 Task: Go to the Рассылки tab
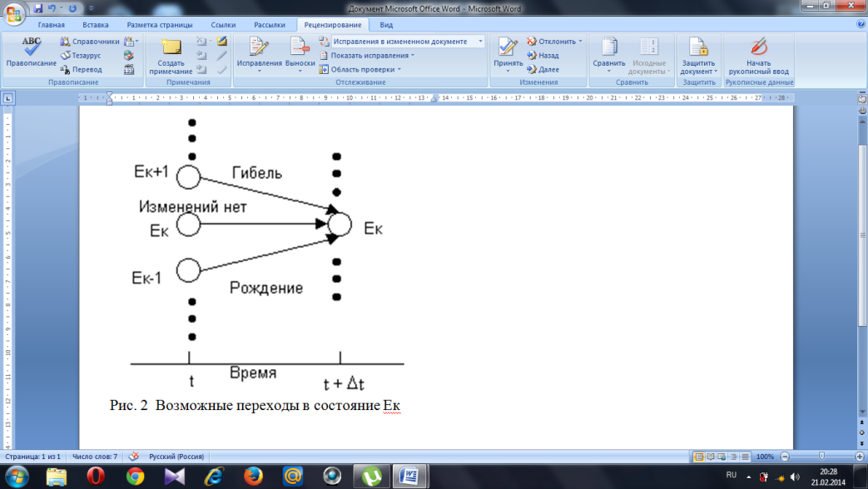(269, 25)
